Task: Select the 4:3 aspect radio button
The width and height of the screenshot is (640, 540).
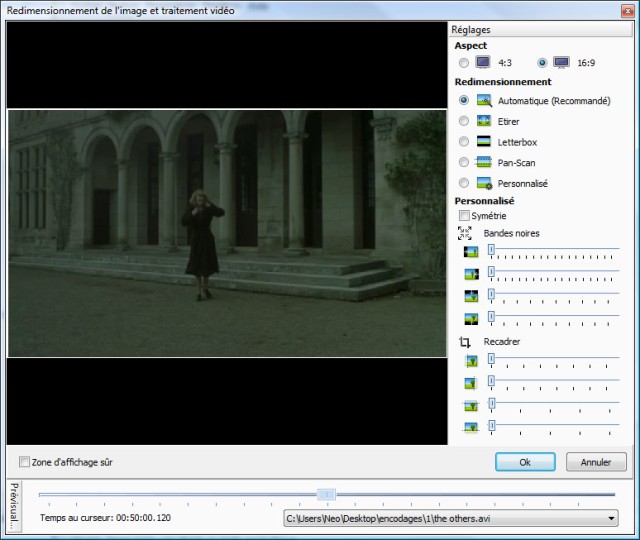Action: [x=464, y=63]
